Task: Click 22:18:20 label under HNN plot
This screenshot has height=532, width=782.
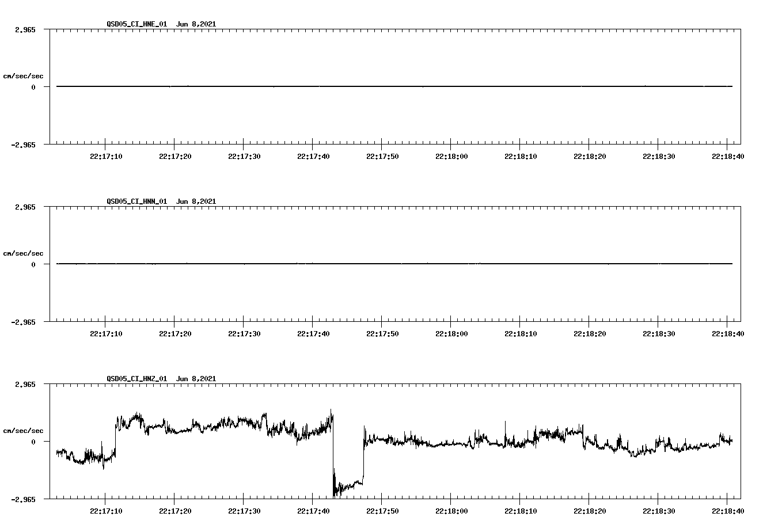Action: click(590, 334)
